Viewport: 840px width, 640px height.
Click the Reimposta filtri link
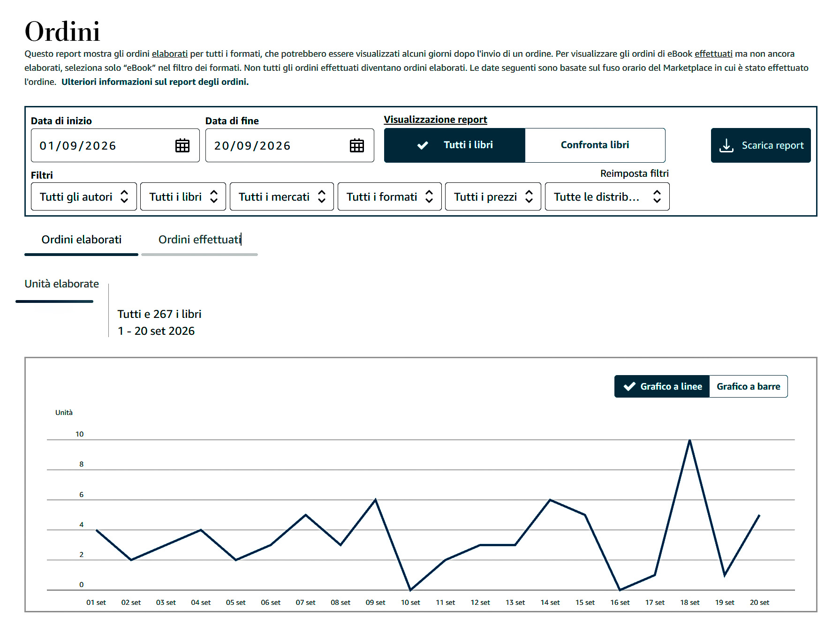click(634, 173)
